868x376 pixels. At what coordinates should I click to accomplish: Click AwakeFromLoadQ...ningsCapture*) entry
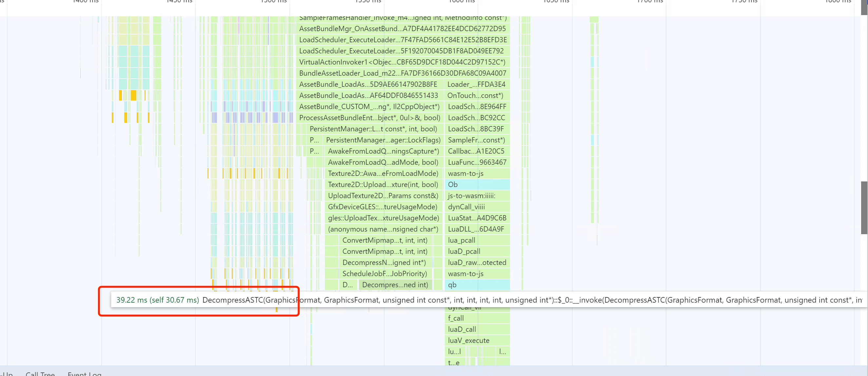384,151
